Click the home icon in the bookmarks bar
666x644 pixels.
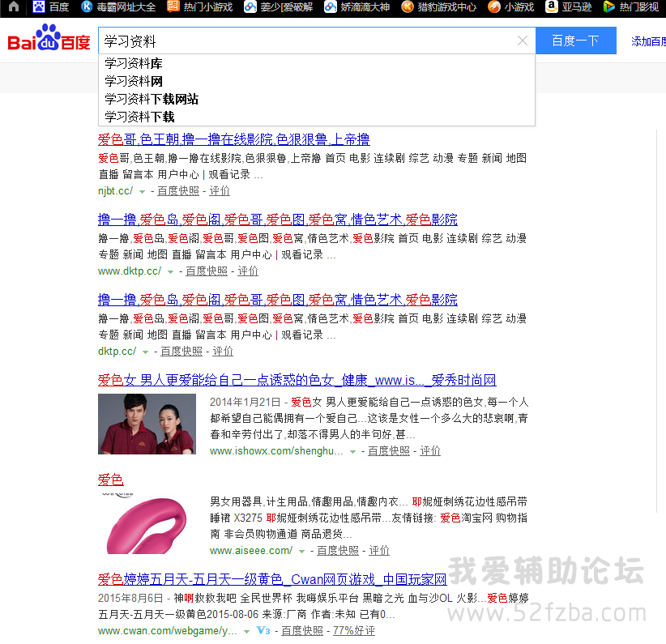pos(14,6)
